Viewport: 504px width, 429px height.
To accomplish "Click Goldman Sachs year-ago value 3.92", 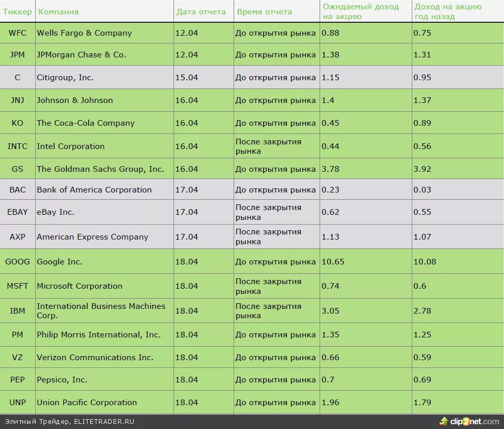I will click(422, 169).
